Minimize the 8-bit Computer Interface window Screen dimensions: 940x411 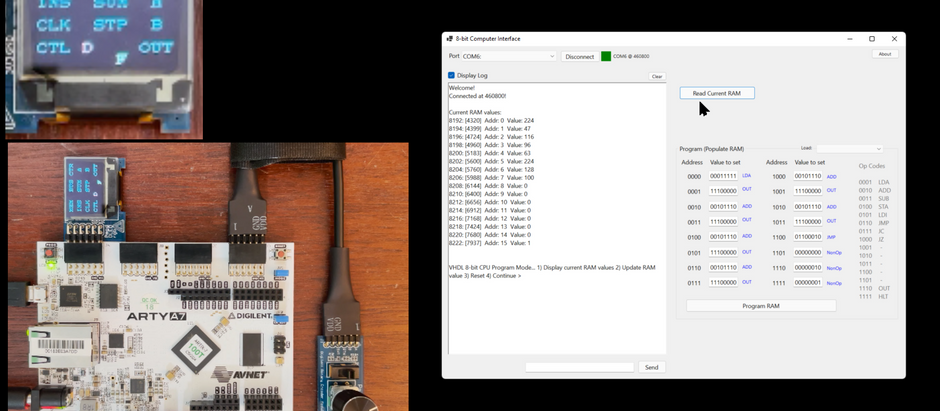pyautogui.click(x=850, y=39)
